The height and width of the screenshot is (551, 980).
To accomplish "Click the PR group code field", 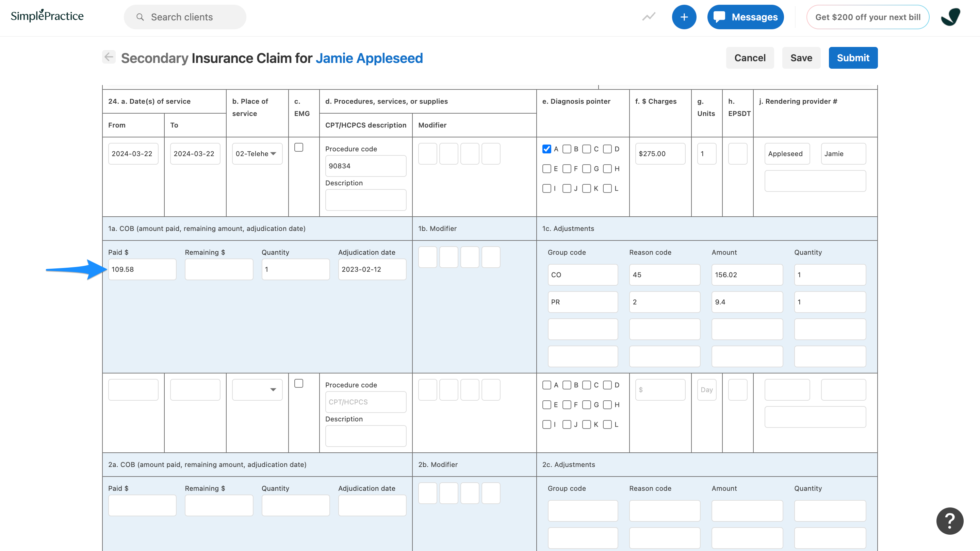I will 583,302.
